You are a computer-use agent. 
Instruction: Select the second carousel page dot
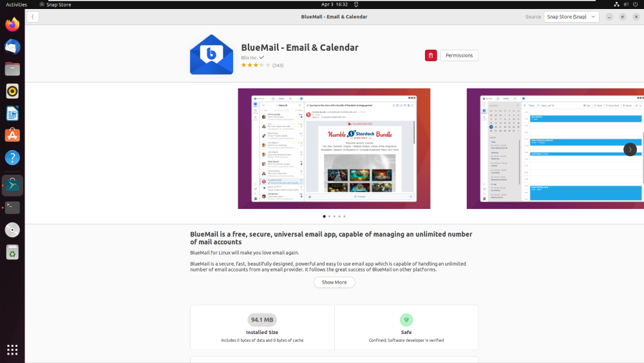[329, 216]
